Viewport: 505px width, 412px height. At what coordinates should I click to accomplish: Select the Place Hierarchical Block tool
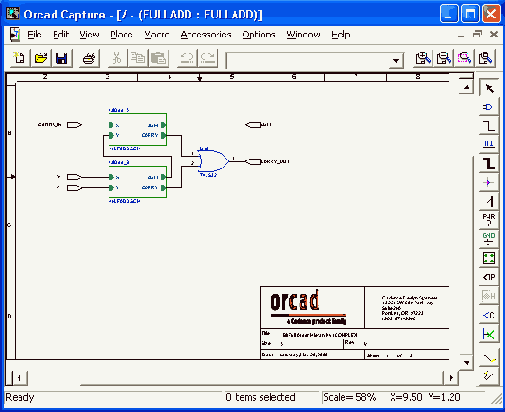click(x=489, y=258)
